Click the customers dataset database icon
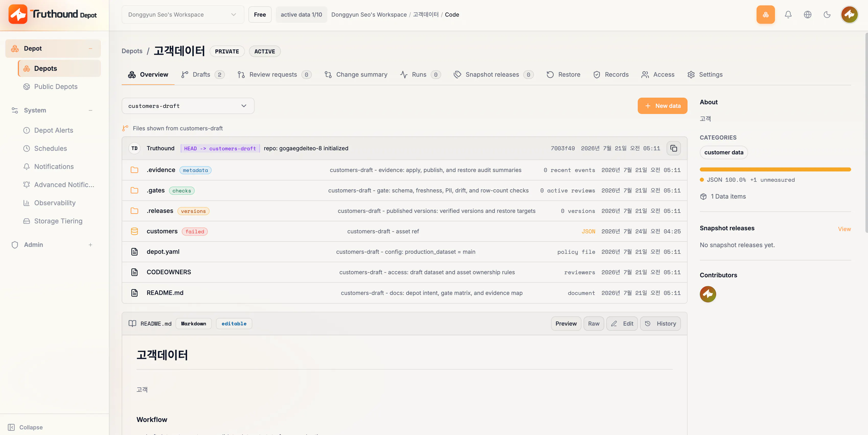868x435 pixels. tap(134, 231)
